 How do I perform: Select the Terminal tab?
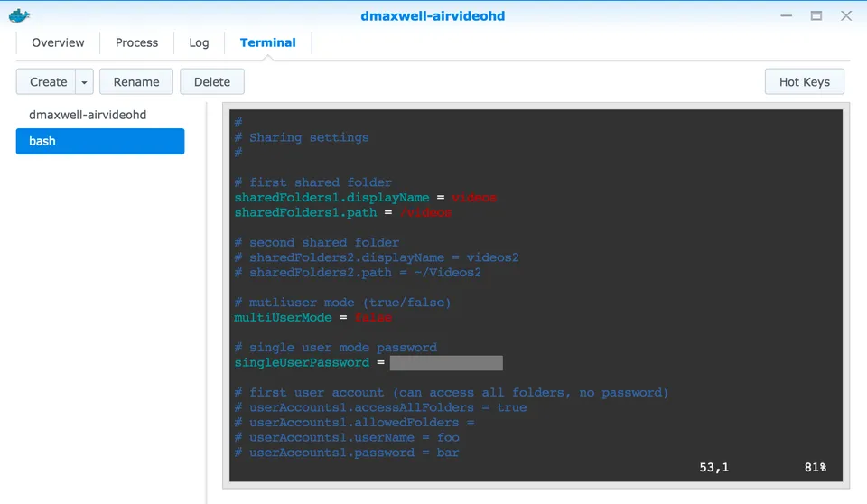(267, 42)
